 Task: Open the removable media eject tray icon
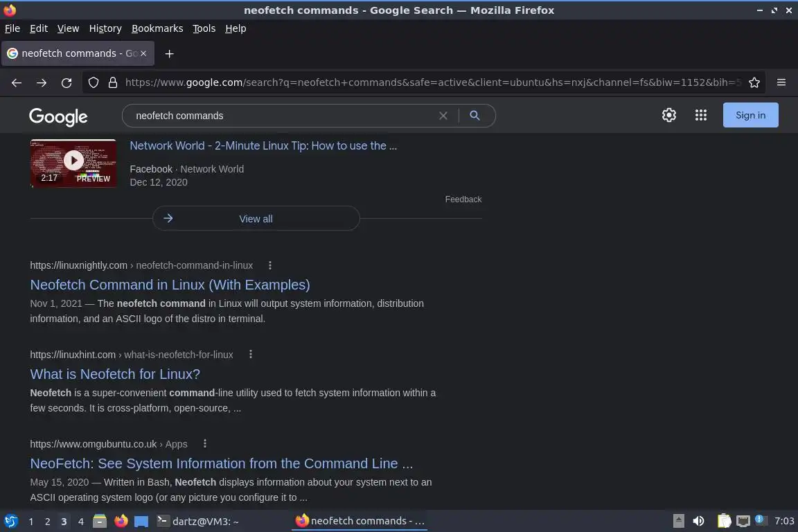point(678,521)
